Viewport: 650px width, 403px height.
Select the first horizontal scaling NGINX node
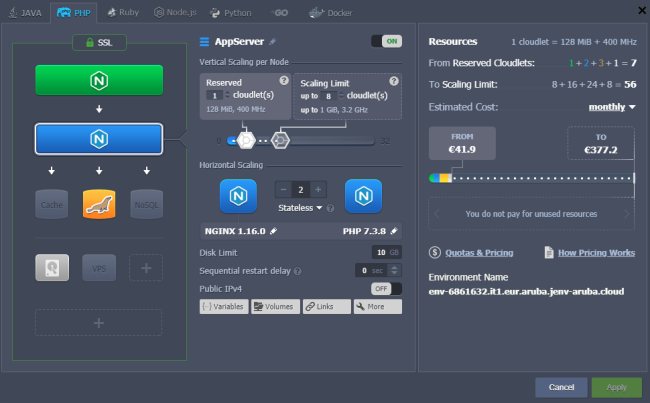(x=238, y=196)
